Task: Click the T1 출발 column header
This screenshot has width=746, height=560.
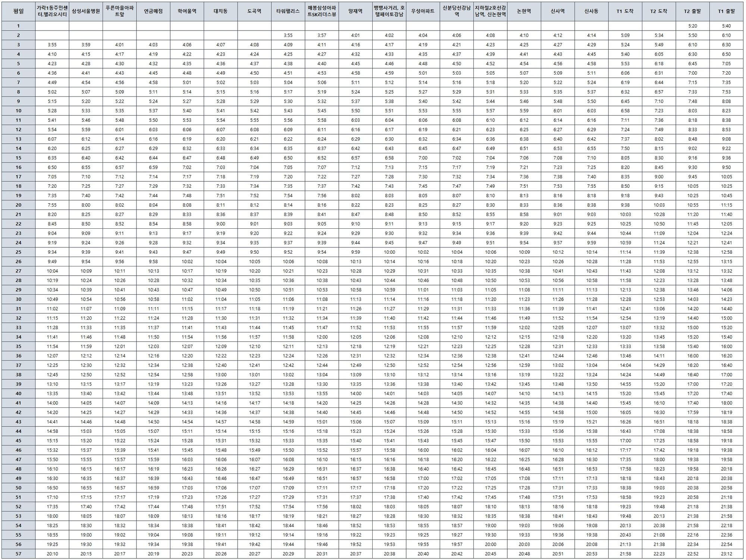Action: coord(726,11)
